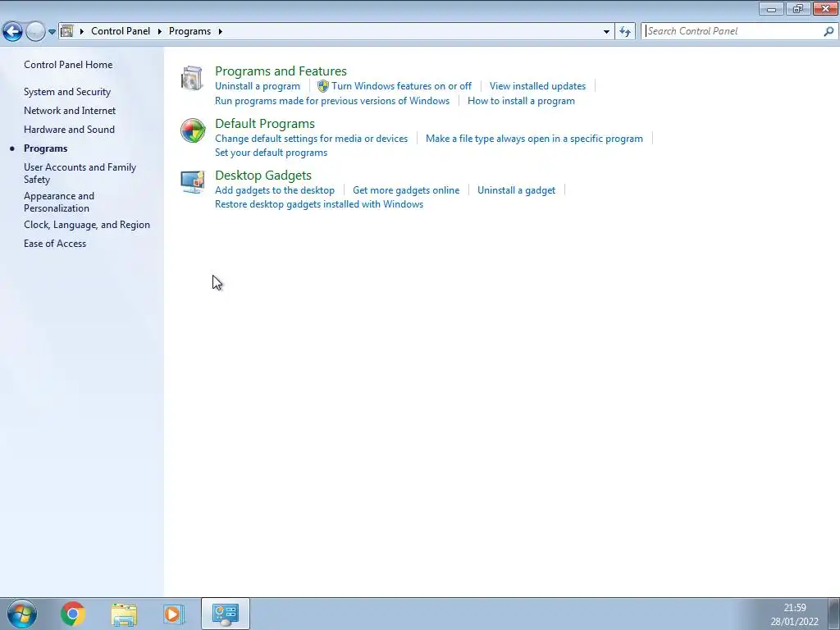
Task: Open Network and Internet in sidebar
Action: pyautogui.click(x=70, y=111)
